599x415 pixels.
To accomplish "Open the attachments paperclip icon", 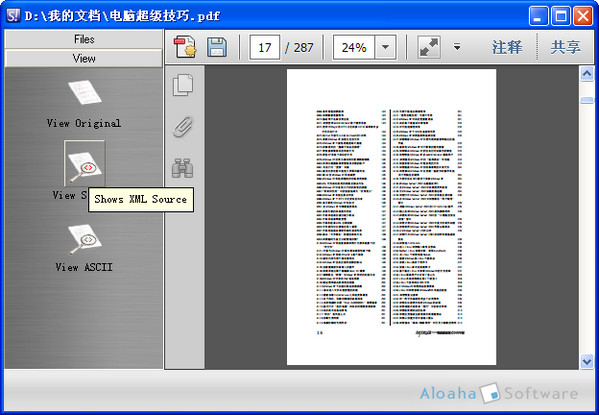I will point(183,127).
